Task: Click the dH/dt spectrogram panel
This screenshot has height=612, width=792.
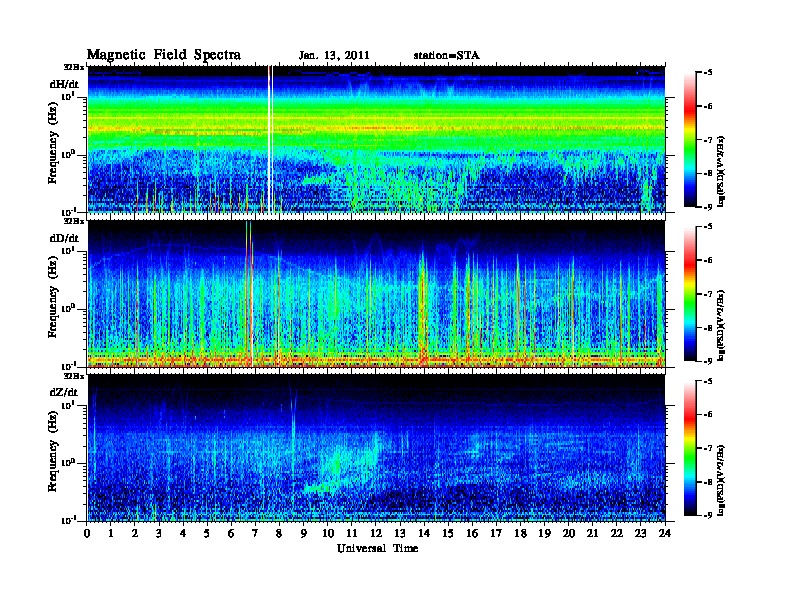Action: click(376, 139)
